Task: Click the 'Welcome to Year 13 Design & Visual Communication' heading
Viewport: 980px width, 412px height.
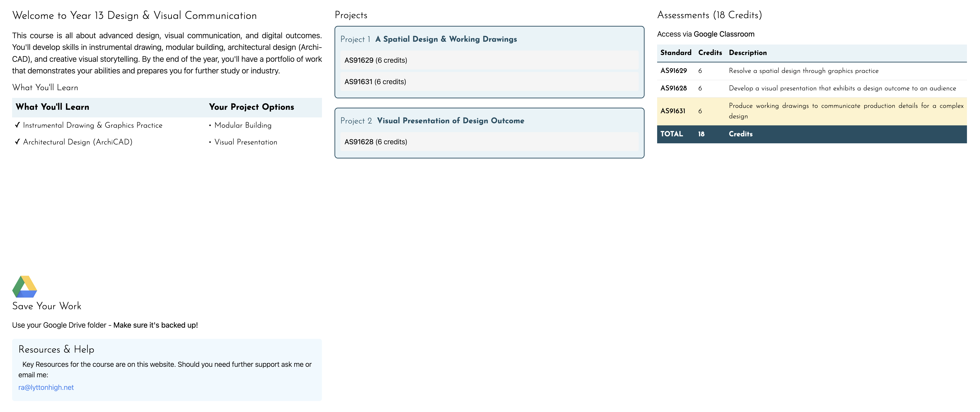Action: [134, 16]
